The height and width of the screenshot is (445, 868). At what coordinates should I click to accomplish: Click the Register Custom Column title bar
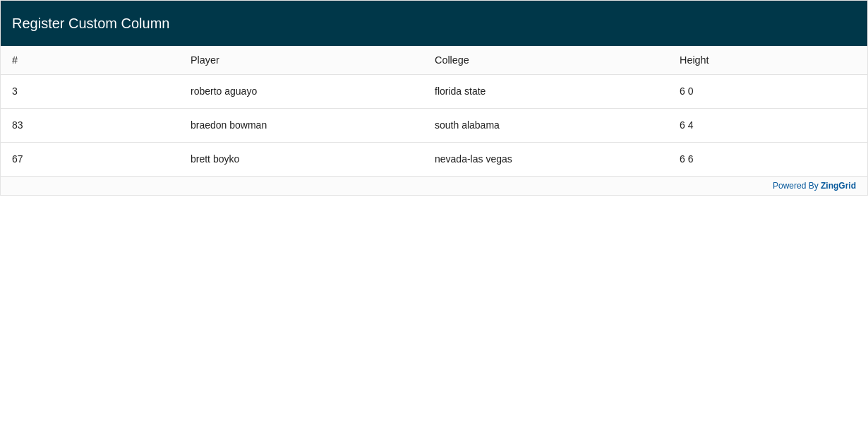pos(90,23)
